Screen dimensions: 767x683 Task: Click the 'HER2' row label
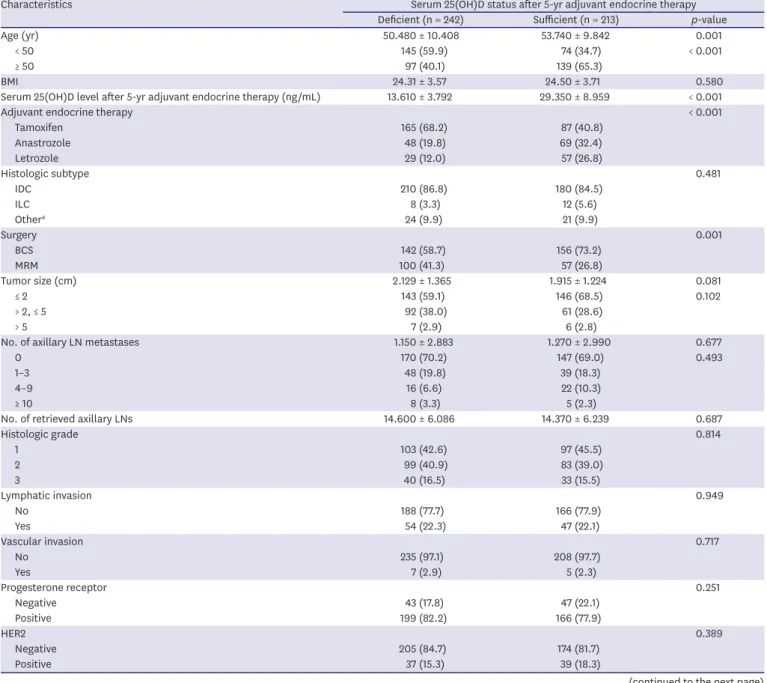(x=13, y=634)
